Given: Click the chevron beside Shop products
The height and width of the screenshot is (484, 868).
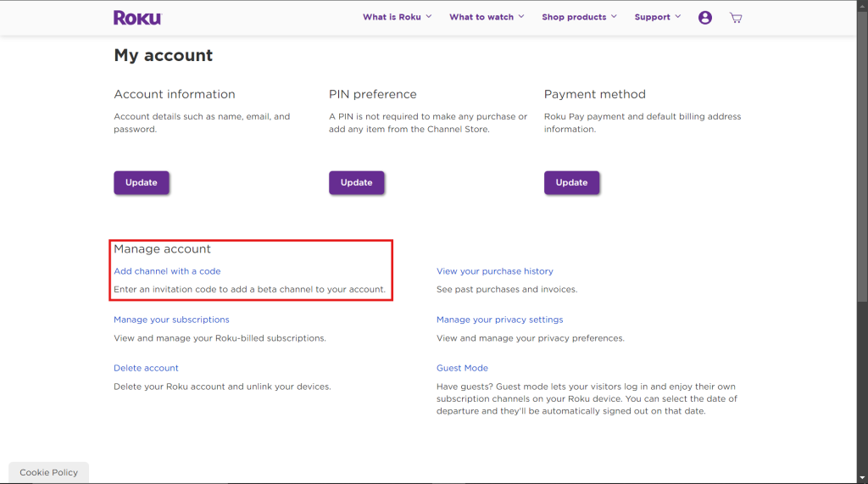Looking at the screenshot, I should coord(614,17).
